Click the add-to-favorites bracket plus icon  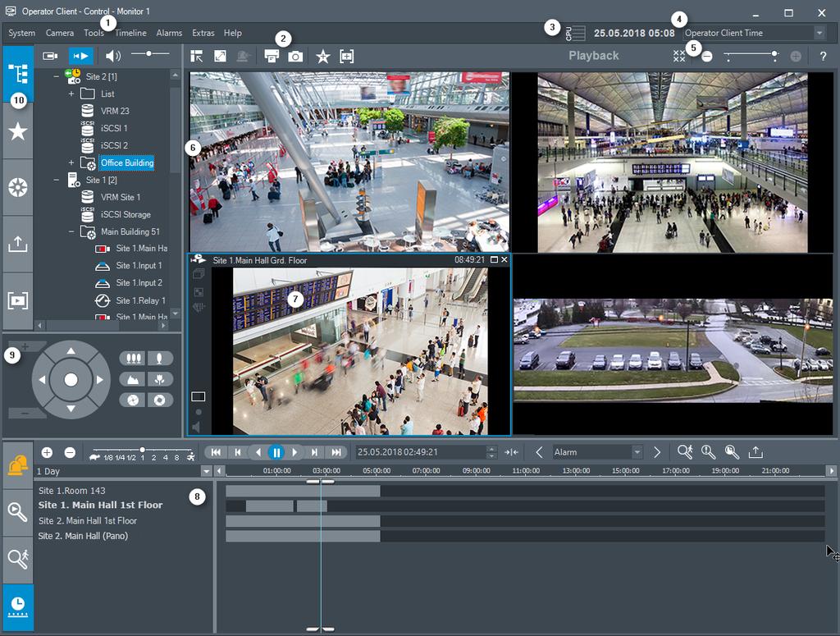point(347,56)
